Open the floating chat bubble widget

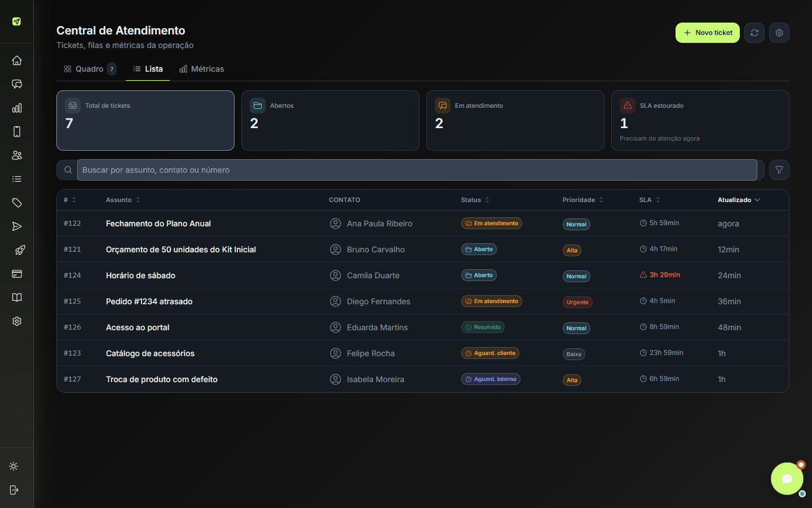787,479
